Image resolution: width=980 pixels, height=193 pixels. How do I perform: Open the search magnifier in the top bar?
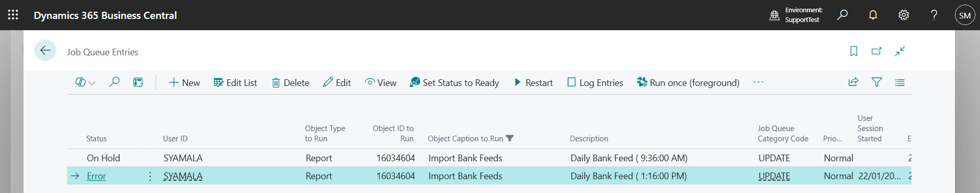pos(842,15)
